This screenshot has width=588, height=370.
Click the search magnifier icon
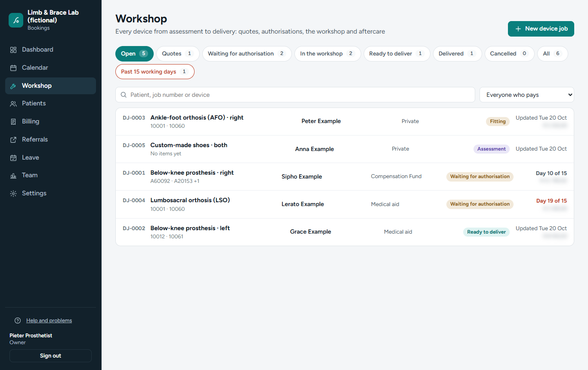tap(124, 95)
